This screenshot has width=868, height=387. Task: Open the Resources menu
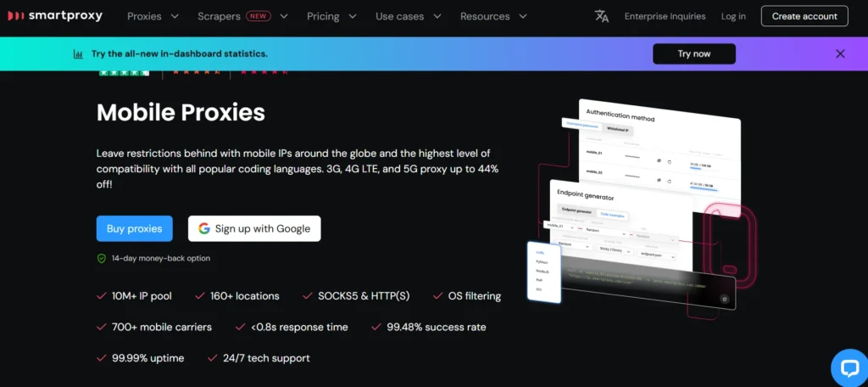485,17
